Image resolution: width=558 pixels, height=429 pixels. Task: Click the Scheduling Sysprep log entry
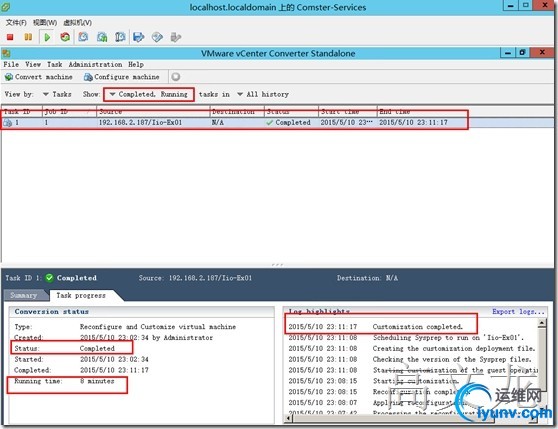pos(406,338)
